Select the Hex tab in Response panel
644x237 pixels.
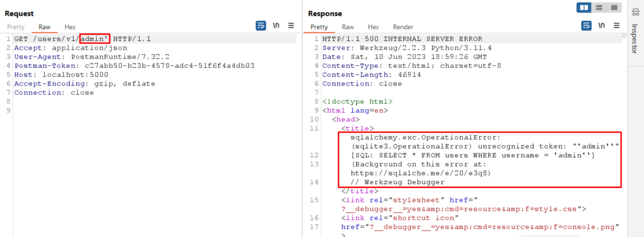pos(374,27)
